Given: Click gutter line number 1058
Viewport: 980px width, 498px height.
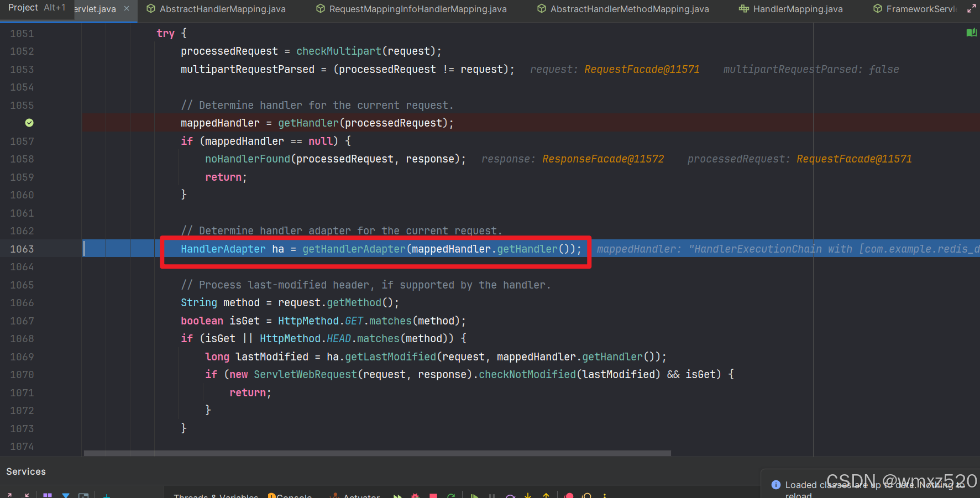Looking at the screenshot, I should 22,159.
